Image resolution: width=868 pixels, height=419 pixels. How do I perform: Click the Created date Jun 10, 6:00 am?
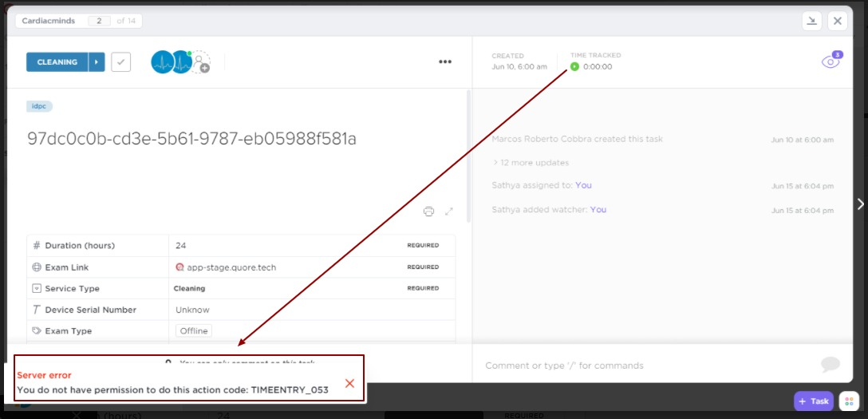[x=519, y=67]
